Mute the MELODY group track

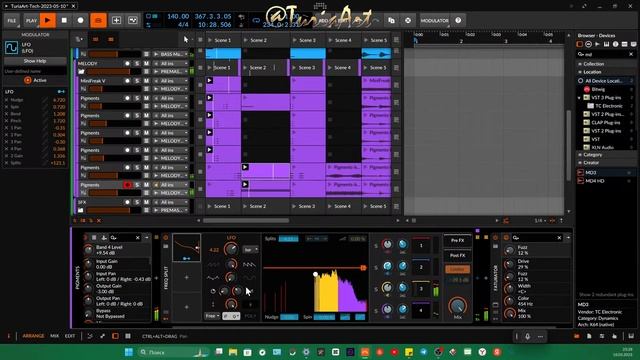coord(146,64)
